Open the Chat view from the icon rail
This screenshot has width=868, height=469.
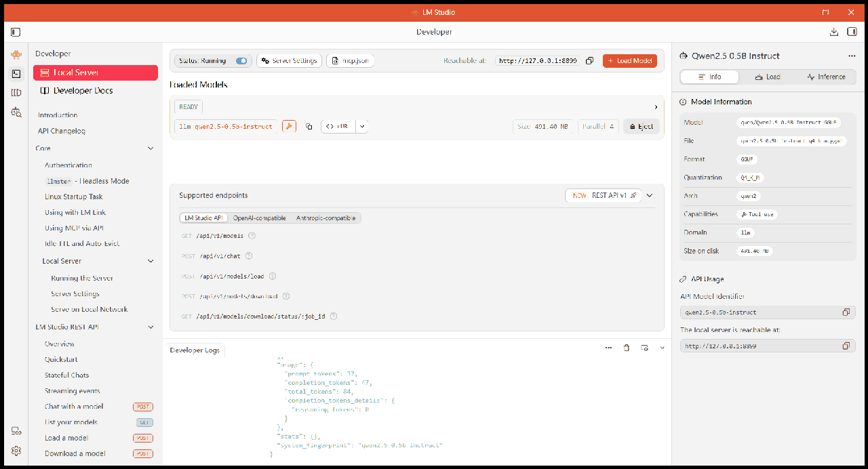point(16,54)
